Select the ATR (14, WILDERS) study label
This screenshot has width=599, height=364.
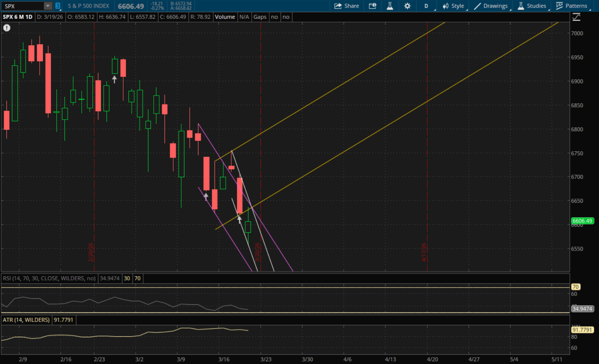(x=26, y=320)
